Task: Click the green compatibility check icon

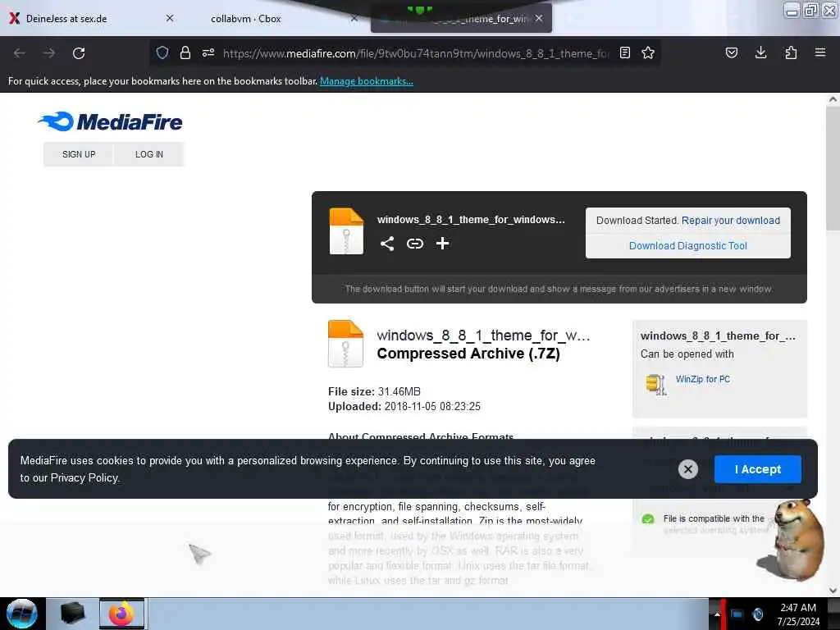Action: click(648, 519)
